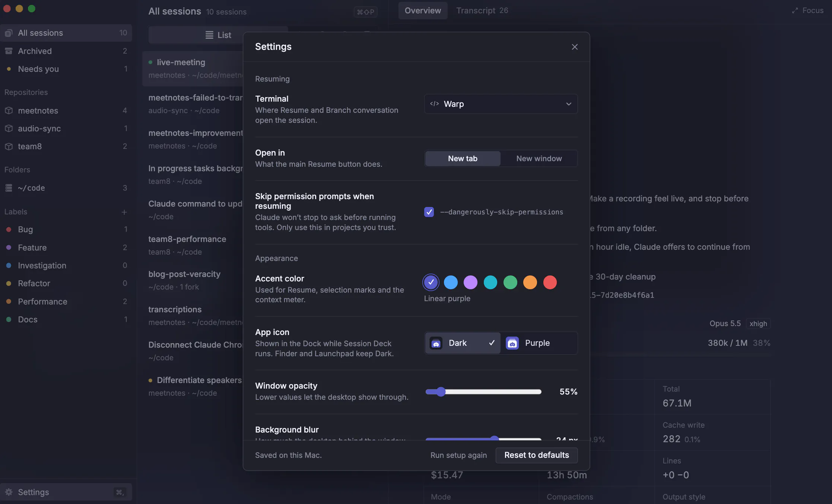
Task: Click Run setup again link
Action: (458, 455)
